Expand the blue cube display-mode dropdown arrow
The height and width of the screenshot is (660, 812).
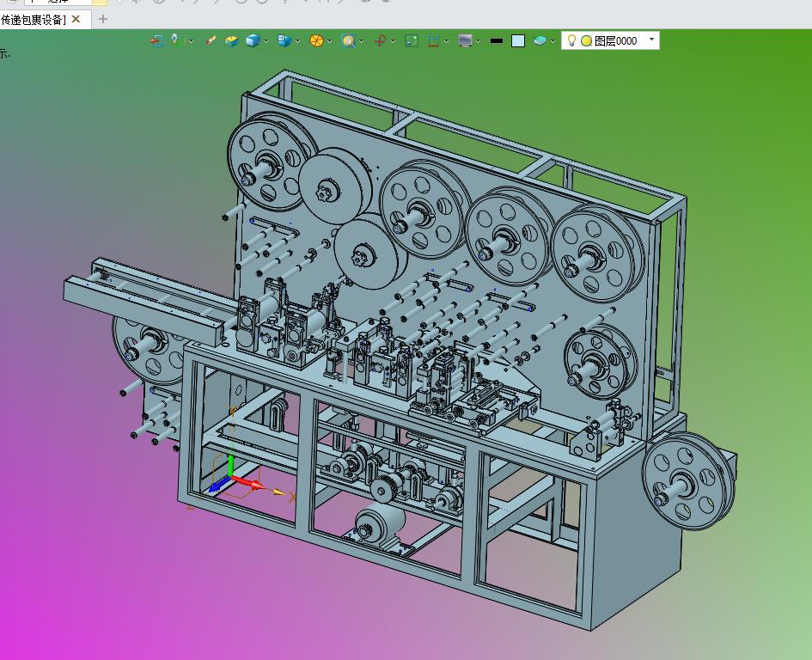pos(266,41)
